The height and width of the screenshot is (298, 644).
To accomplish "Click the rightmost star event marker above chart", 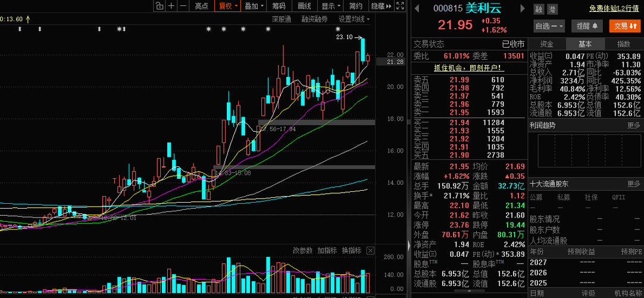I will (x=338, y=29).
